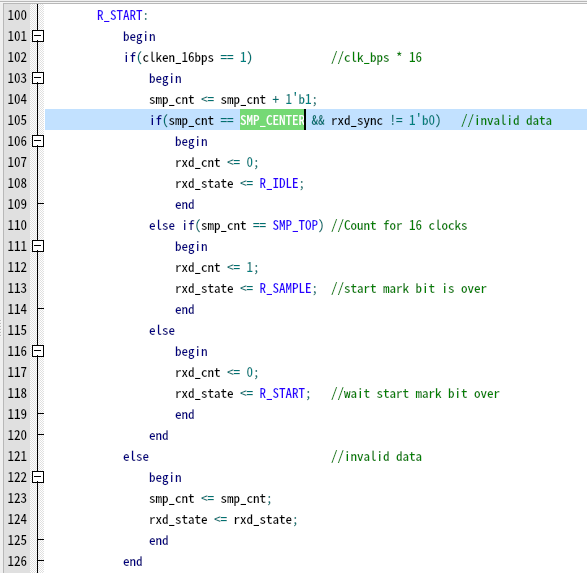
Task: Click line number 100 in the gutter
Action: [17, 15]
